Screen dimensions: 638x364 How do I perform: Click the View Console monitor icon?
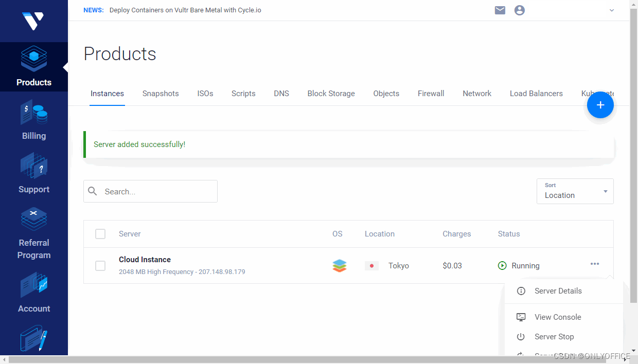[521, 317]
